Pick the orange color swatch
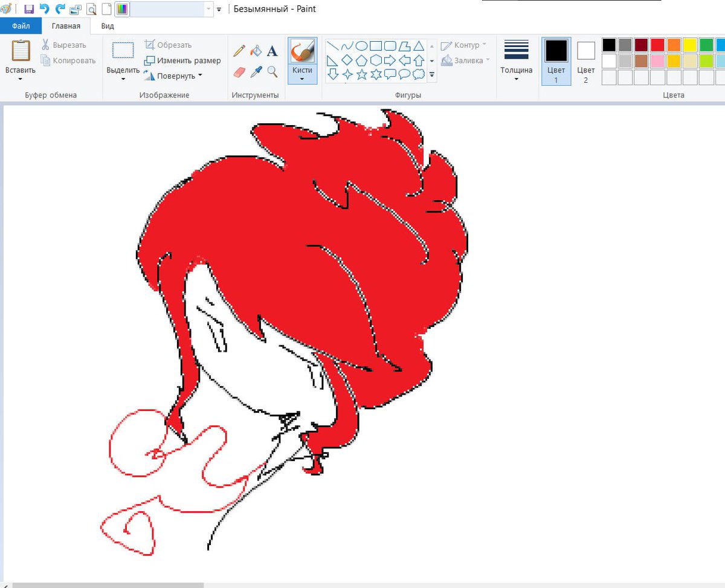The image size is (725, 588). coord(674,45)
